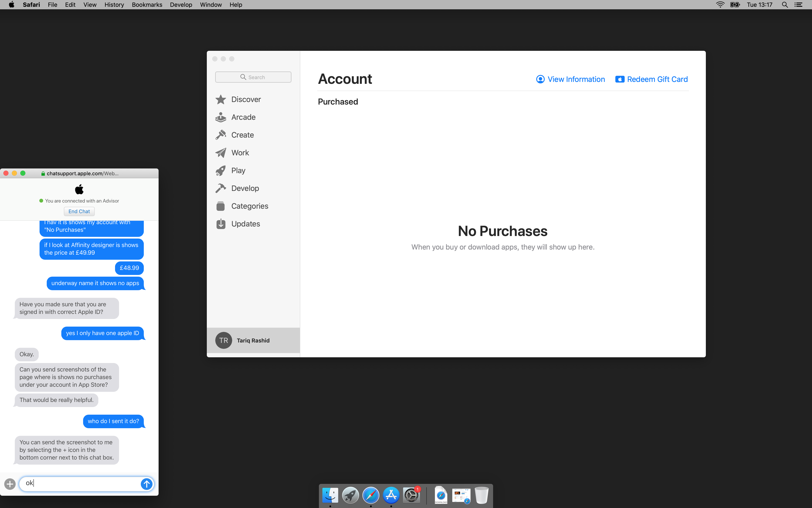Open the History menu

tap(114, 5)
